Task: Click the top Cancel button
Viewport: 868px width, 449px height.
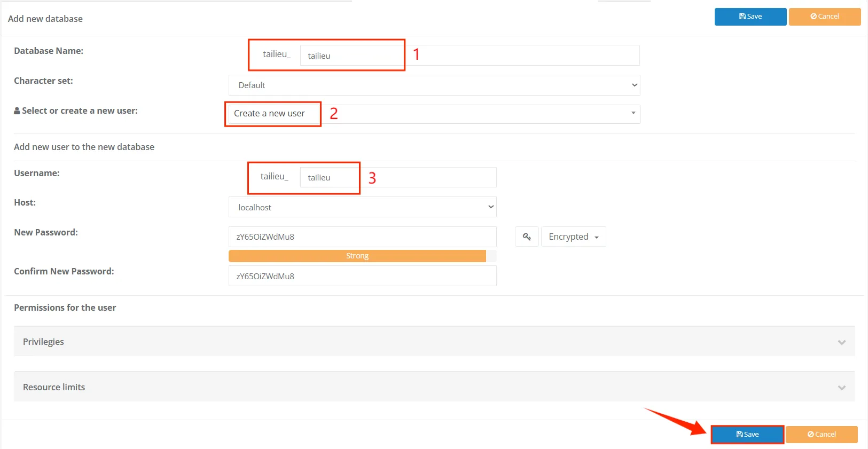Action: click(x=825, y=17)
